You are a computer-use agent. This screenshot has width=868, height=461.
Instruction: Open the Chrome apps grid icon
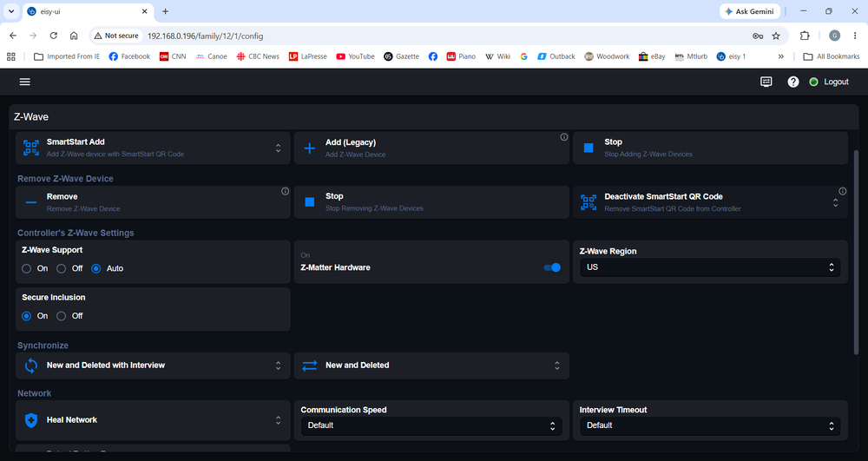point(11,56)
